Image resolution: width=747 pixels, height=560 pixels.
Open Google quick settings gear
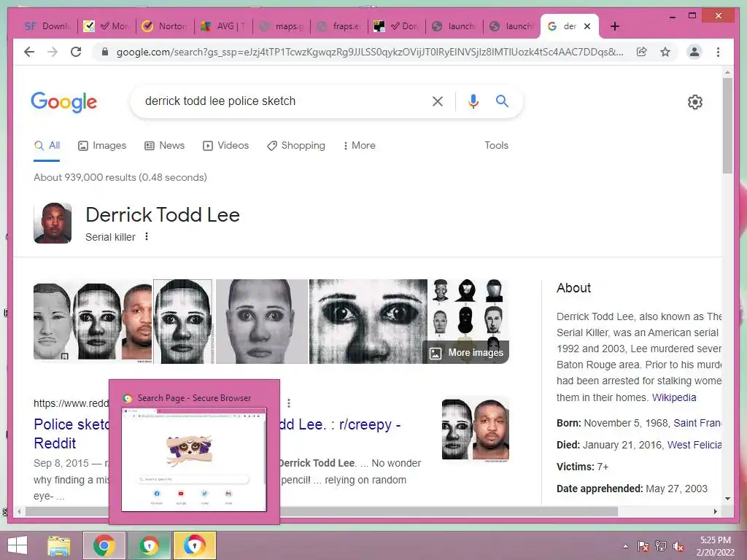point(695,102)
